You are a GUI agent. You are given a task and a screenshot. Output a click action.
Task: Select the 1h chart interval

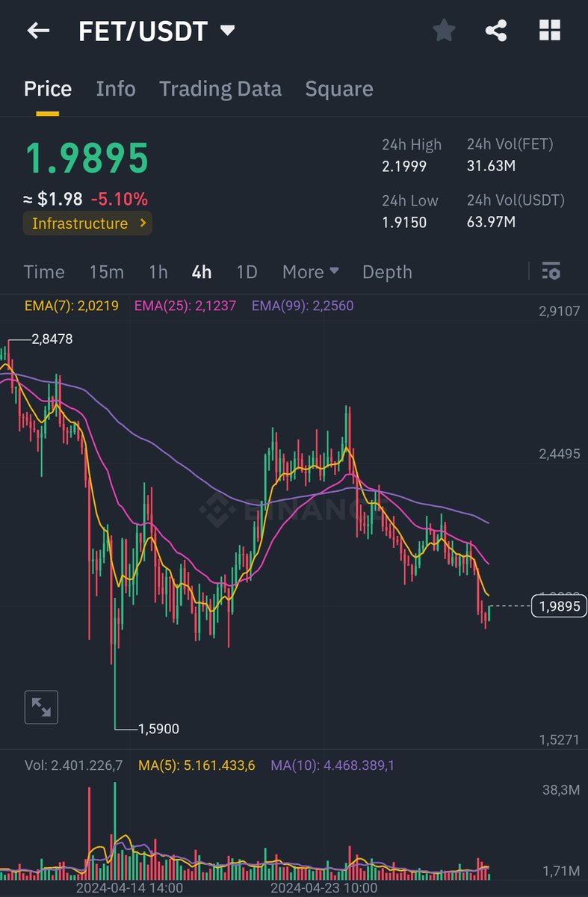(158, 272)
